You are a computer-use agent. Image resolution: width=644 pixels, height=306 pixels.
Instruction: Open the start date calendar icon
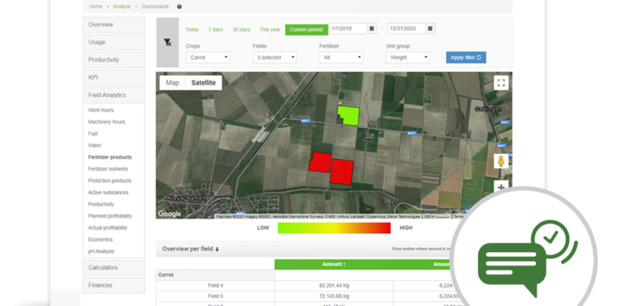pyautogui.click(x=372, y=28)
